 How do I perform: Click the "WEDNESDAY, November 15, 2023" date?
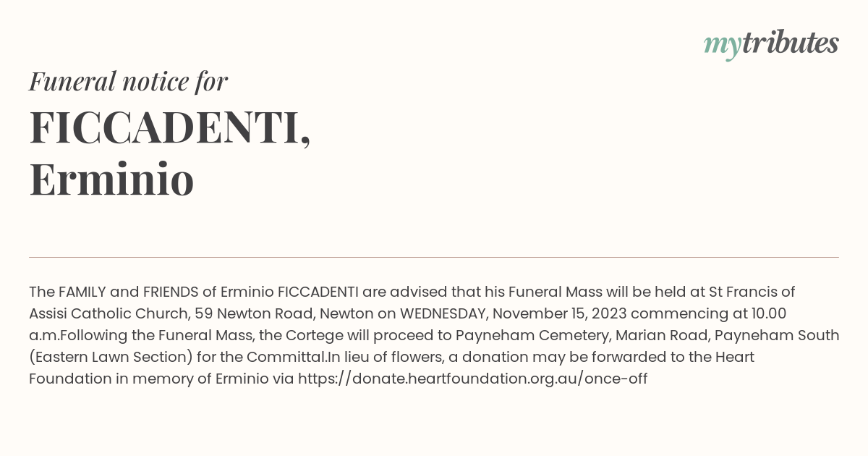coord(503,313)
